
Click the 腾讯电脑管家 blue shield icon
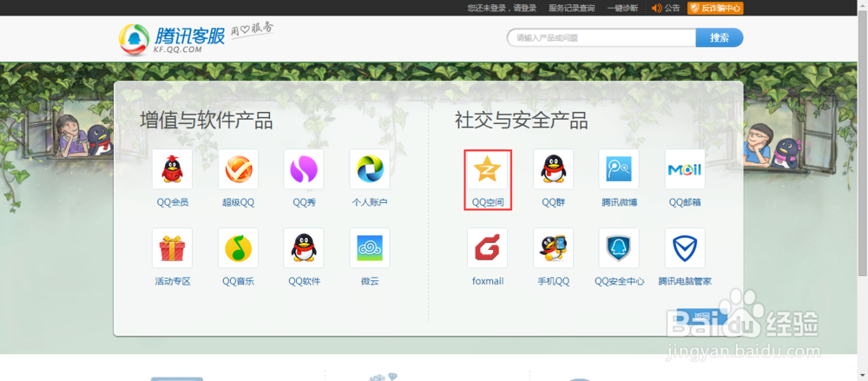(x=685, y=248)
